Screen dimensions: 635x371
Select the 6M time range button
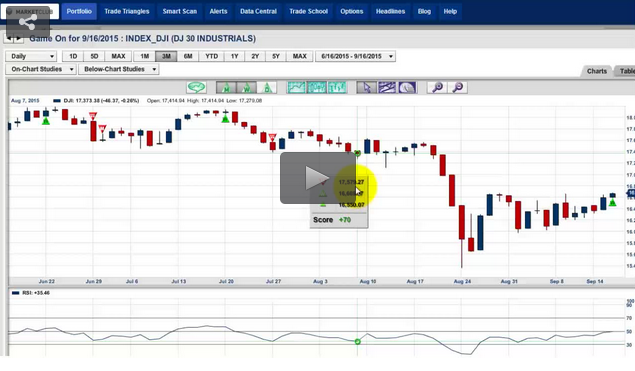tap(188, 56)
